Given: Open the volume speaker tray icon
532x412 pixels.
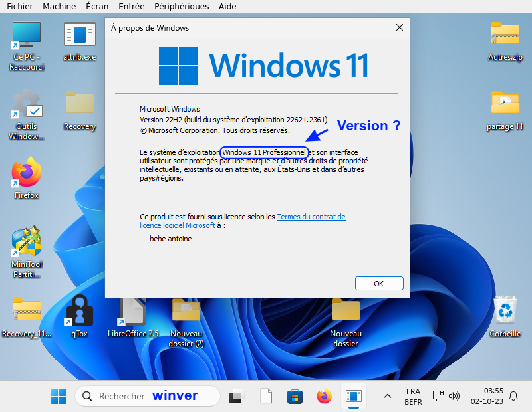Looking at the screenshot, I should (454, 396).
